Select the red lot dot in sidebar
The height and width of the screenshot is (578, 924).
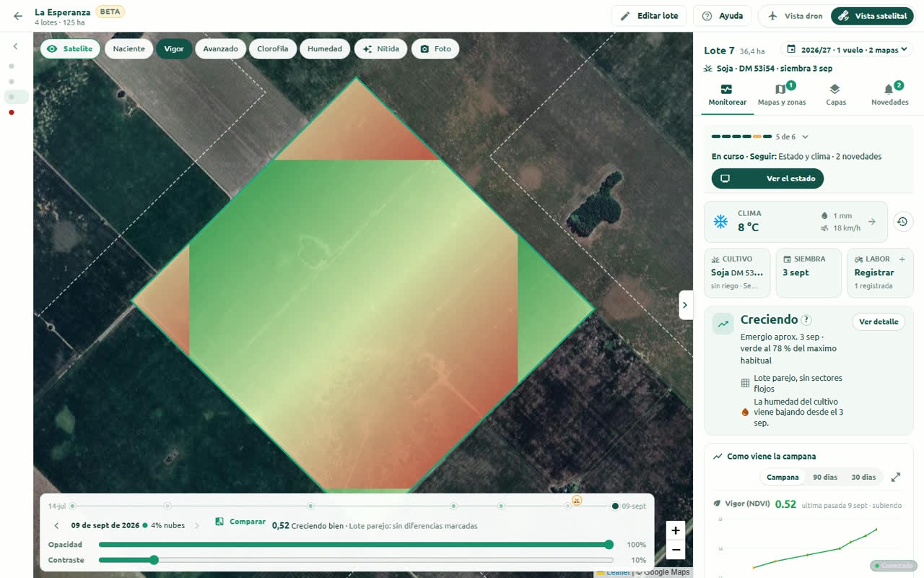pos(12,112)
